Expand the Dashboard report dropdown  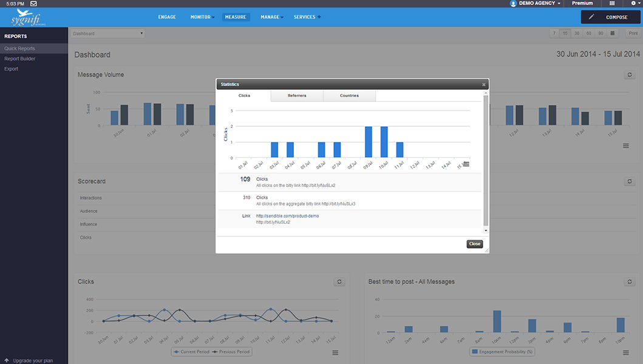coord(108,33)
